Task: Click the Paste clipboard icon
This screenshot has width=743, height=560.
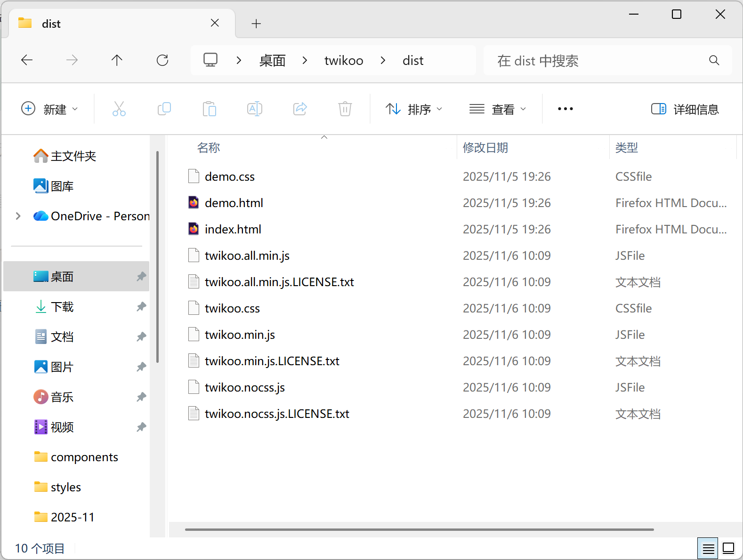Action: pyautogui.click(x=210, y=109)
